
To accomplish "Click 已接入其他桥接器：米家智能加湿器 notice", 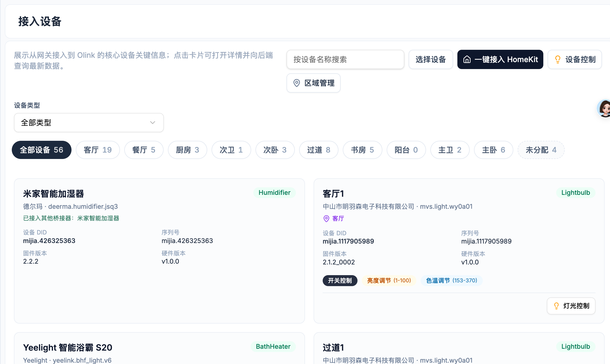I will [x=71, y=218].
